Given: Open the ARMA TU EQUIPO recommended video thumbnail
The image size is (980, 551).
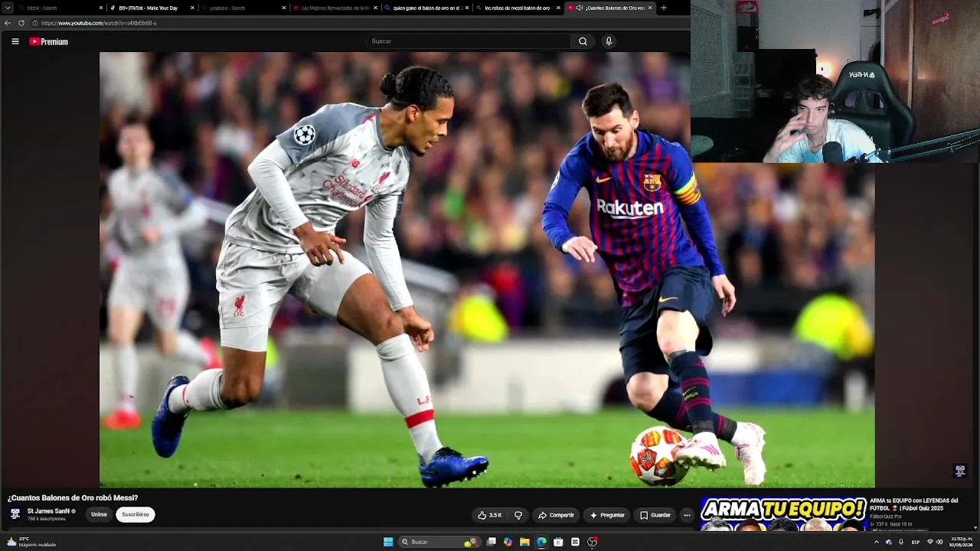Looking at the screenshot, I should 783,514.
